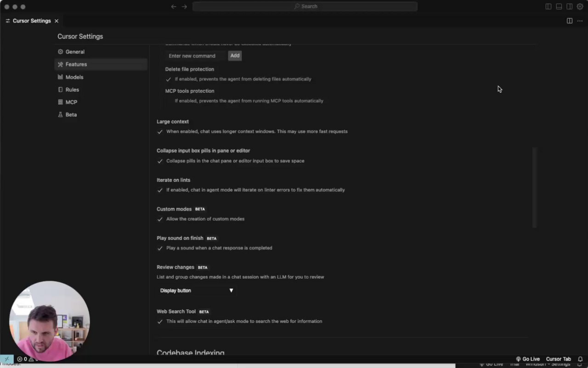Go back using the navigation arrow
Image resolution: width=588 pixels, height=368 pixels.
(x=174, y=6)
